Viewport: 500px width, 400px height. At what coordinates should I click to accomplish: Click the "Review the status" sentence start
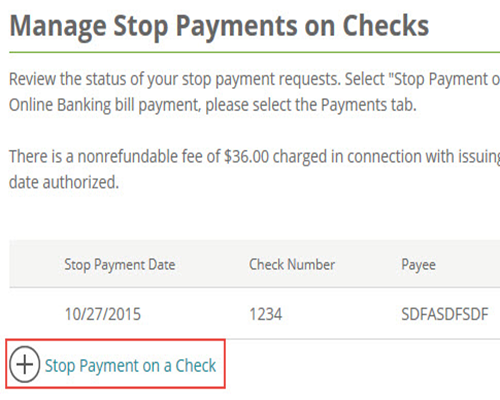(67, 79)
